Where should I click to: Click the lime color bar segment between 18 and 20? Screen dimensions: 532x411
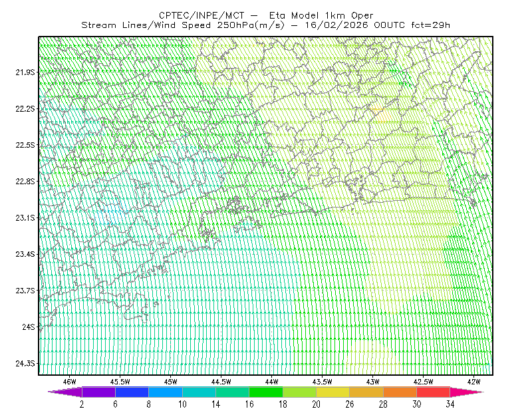coord(300,392)
